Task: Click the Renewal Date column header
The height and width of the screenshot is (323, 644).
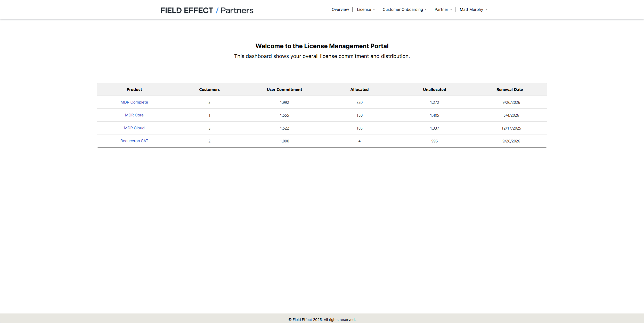Action: (x=509, y=90)
